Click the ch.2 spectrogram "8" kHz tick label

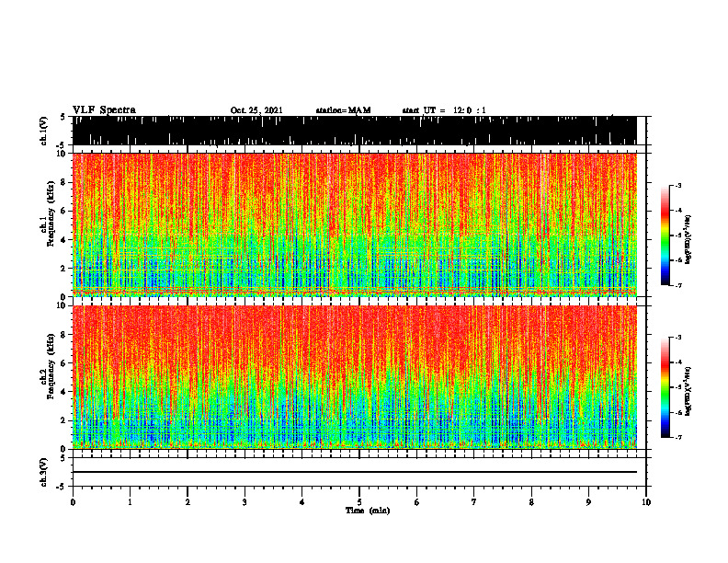(63, 335)
